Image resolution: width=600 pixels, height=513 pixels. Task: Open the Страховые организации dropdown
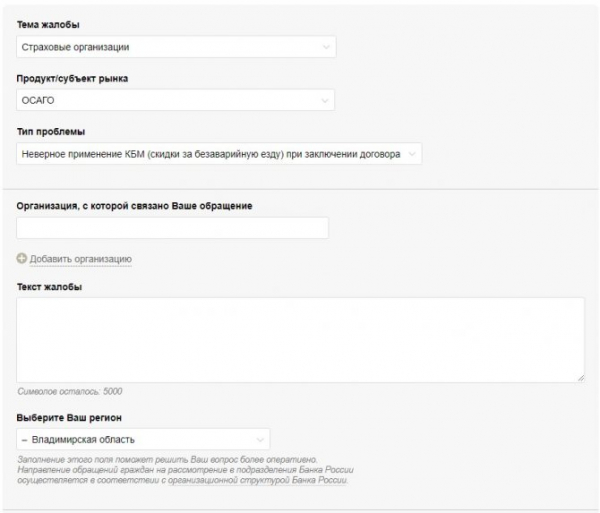(176, 47)
